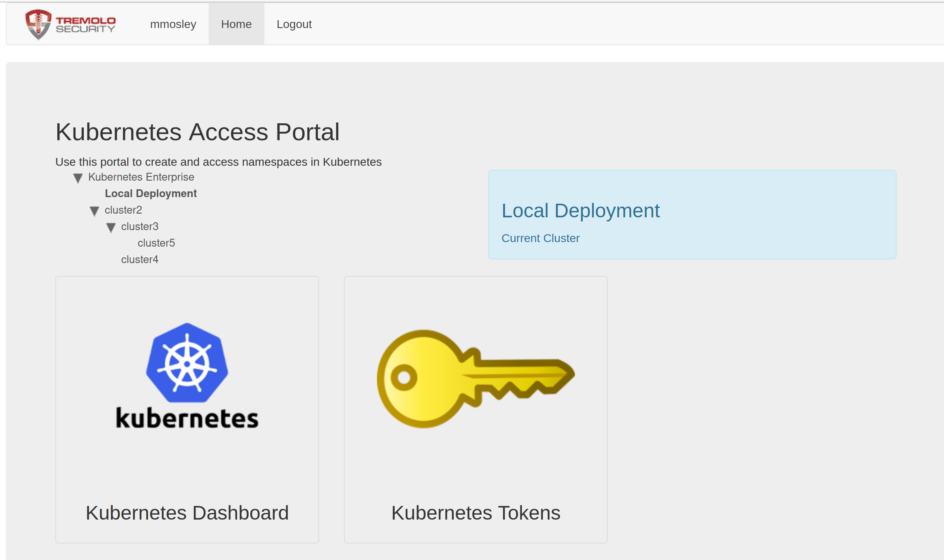
Task: Select the cluster3 tree label
Action: point(139,226)
